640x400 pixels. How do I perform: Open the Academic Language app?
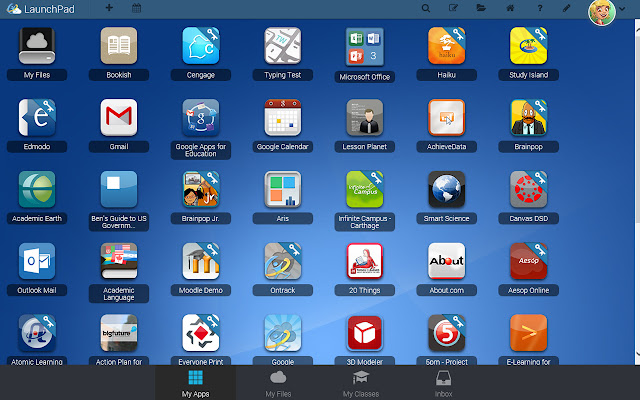(x=119, y=261)
